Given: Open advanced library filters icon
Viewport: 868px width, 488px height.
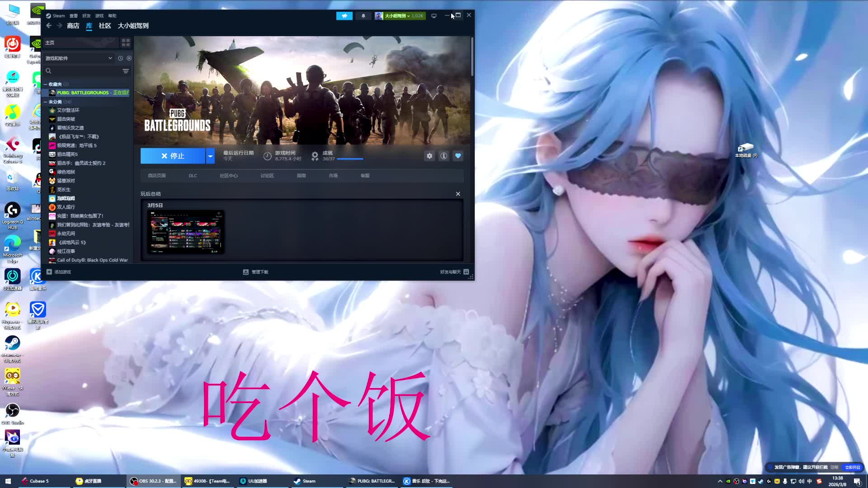Looking at the screenshot, I should pyautogui.click(x=126, y=71).
